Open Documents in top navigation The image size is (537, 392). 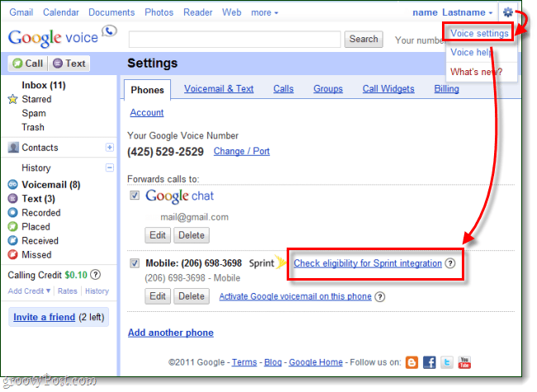click(112, 12)
